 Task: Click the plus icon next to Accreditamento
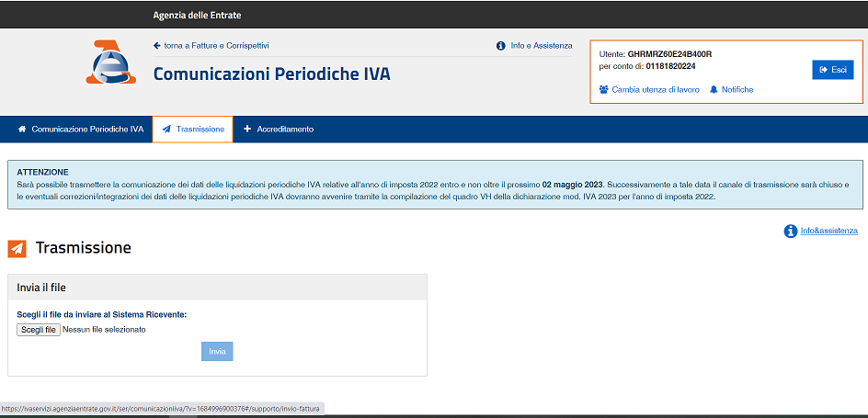click(247, 130)
